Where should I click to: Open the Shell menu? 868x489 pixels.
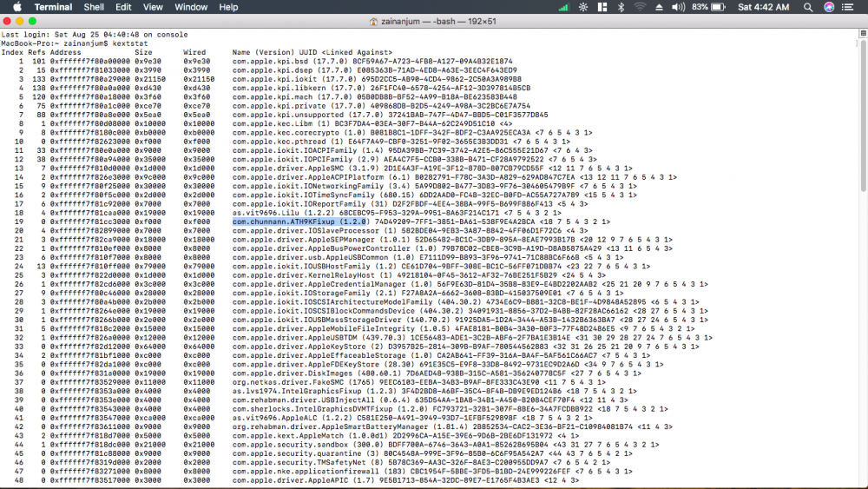pos(94,7)
